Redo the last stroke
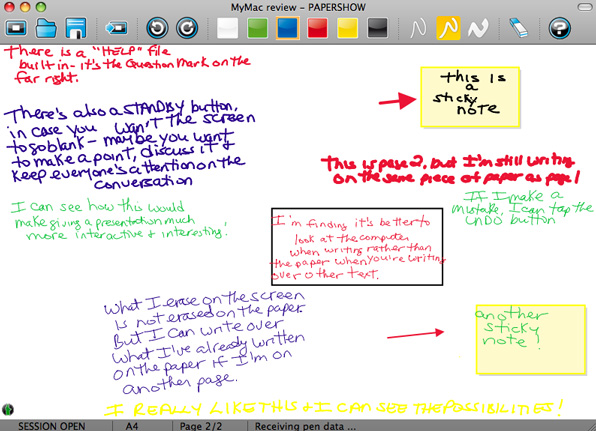 [x=187, y=28]
